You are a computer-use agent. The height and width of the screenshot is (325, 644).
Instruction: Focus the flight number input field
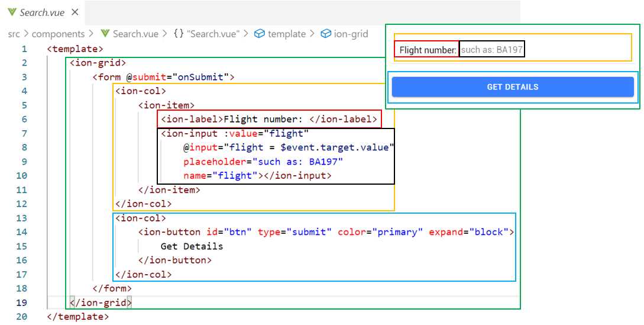[x=492, y=50]
